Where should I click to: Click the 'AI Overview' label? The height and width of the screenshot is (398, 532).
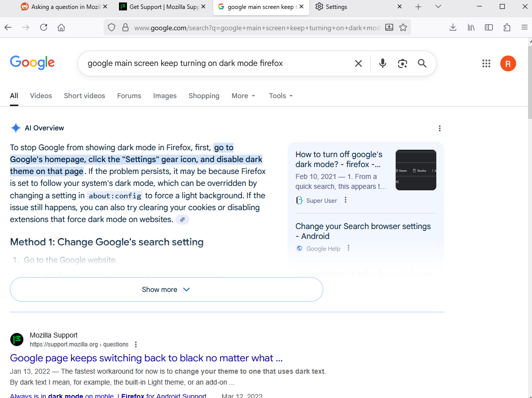click(45, 128)
